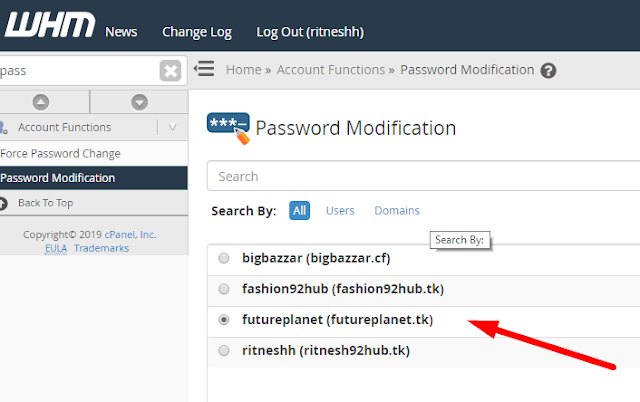Open the News menu item
This screenshot has height=402, width=640.
click(x=121, y=32)
